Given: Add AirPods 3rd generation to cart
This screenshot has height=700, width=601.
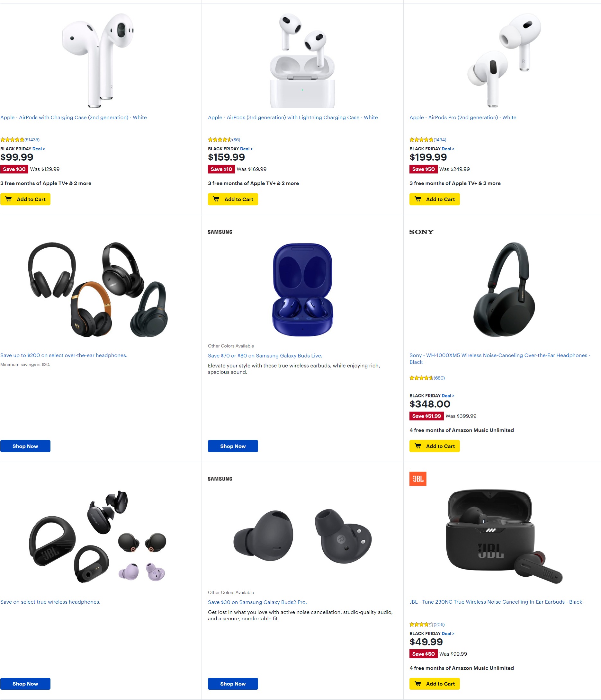Looking at the screenshot, I should (233, 199).
